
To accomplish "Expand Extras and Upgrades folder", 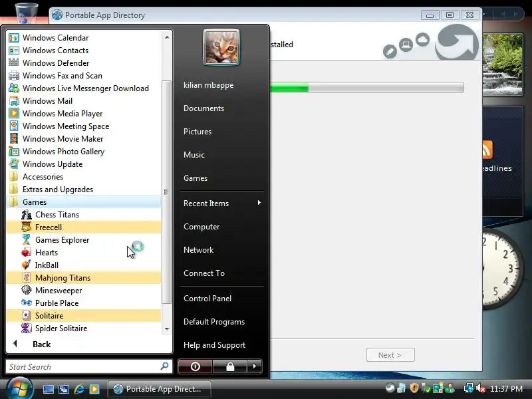I will 84,190.
